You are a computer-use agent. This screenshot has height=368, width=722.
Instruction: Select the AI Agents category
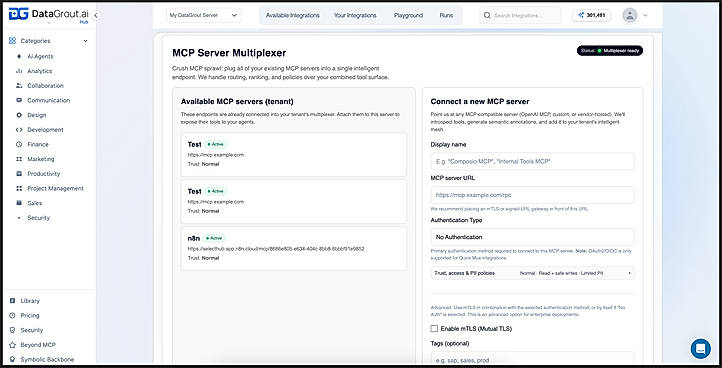tap(40, 56)
